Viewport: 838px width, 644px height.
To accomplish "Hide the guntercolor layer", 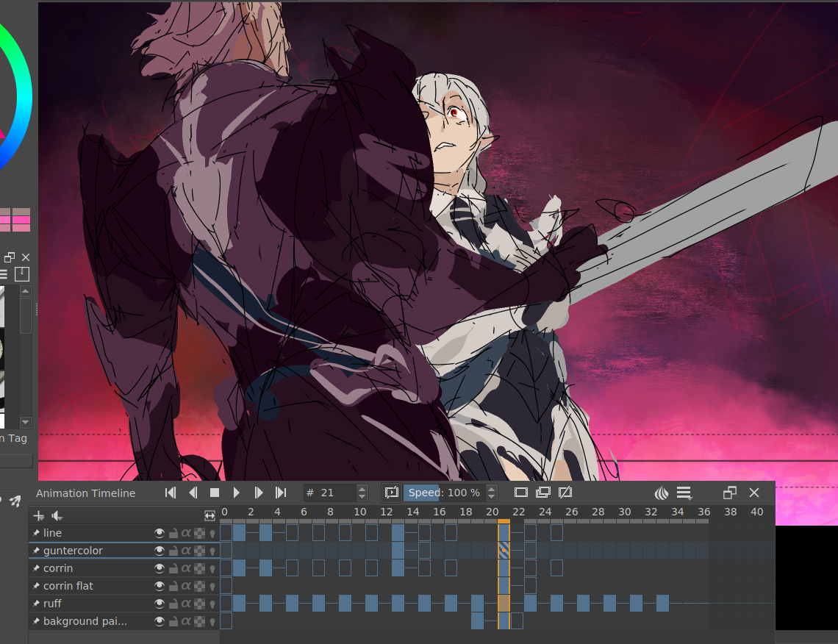I will point(159,551).
